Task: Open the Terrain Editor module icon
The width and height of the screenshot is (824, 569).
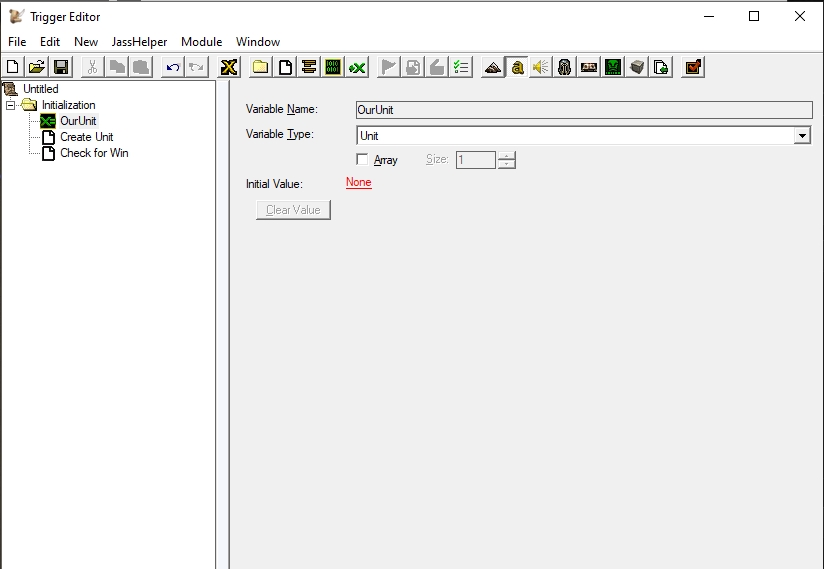Action: [x=493, y=67]
